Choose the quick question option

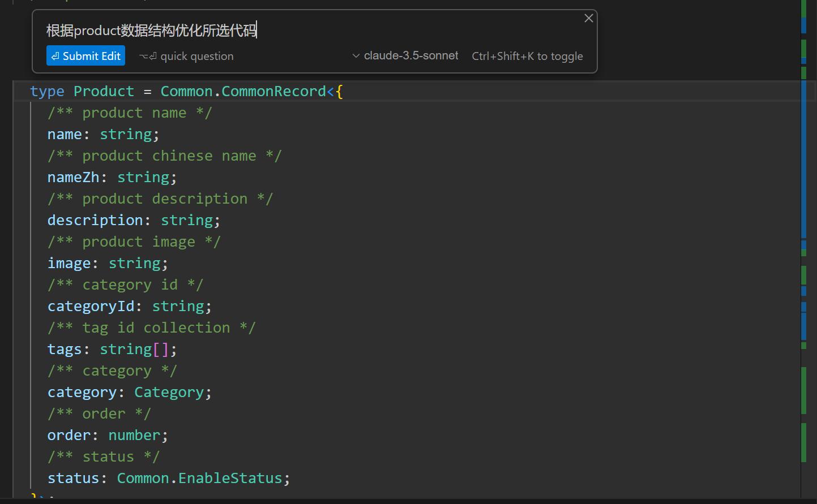point(187,56)
